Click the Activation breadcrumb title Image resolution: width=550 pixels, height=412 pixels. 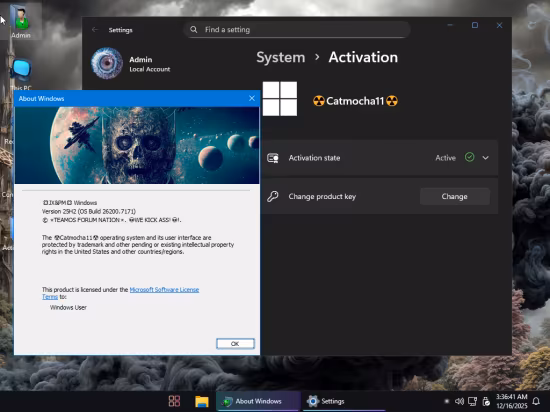[363, 57]
